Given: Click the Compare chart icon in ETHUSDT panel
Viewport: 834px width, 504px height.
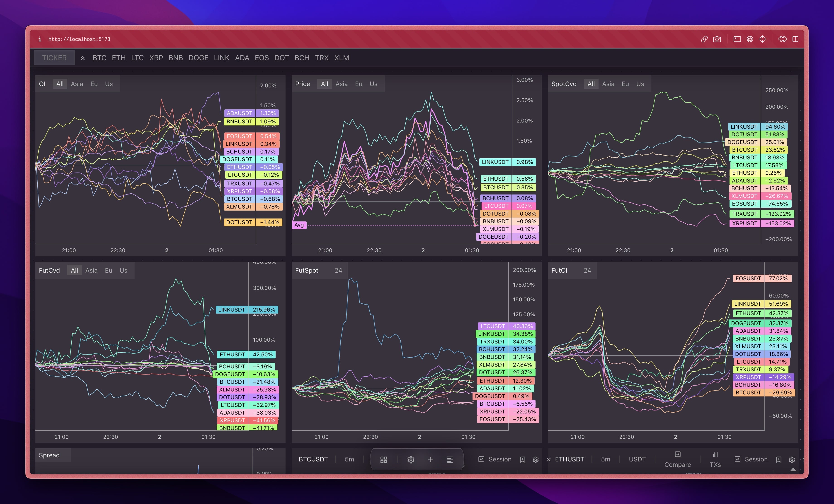Looking at the screenshot, I should click(x=678, y=454).
